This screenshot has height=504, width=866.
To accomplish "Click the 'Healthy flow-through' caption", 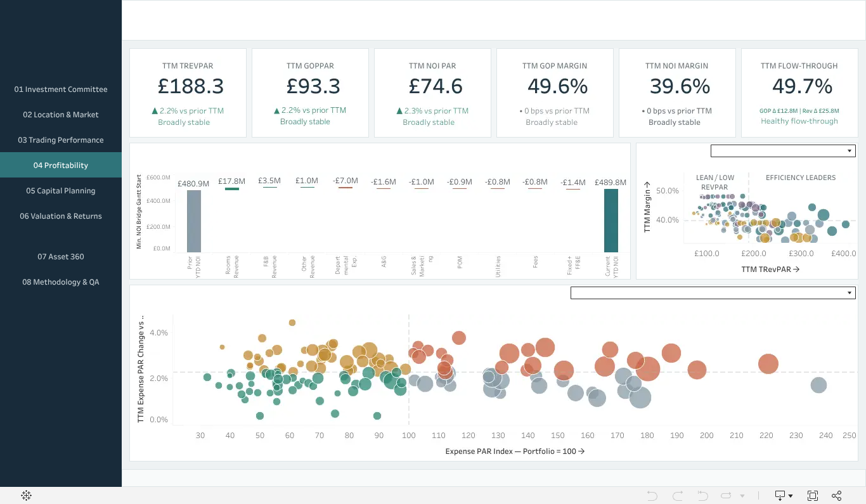I will coord(799,121).
